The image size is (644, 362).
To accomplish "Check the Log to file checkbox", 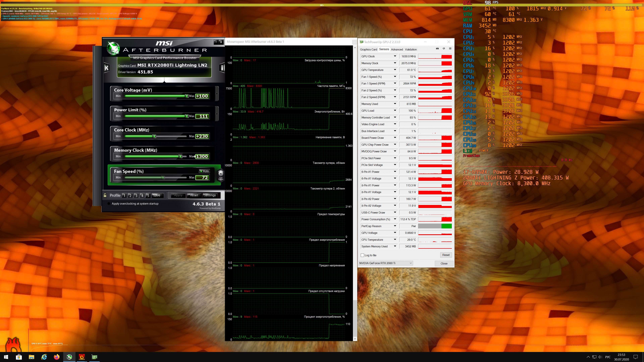I will [x=362, y=255].
